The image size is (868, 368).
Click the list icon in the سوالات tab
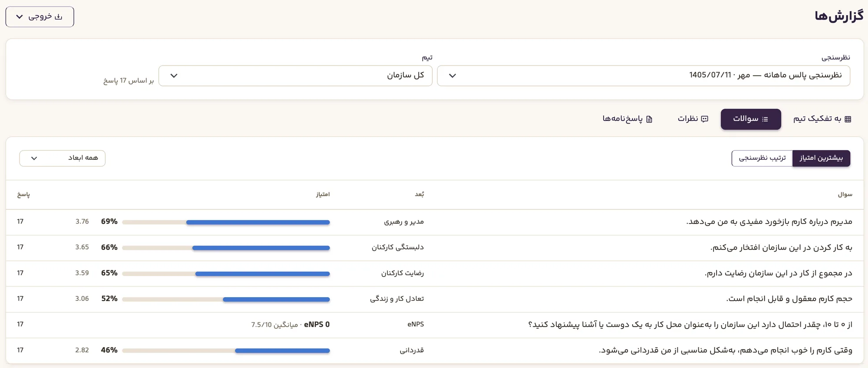tap(765, 119)
